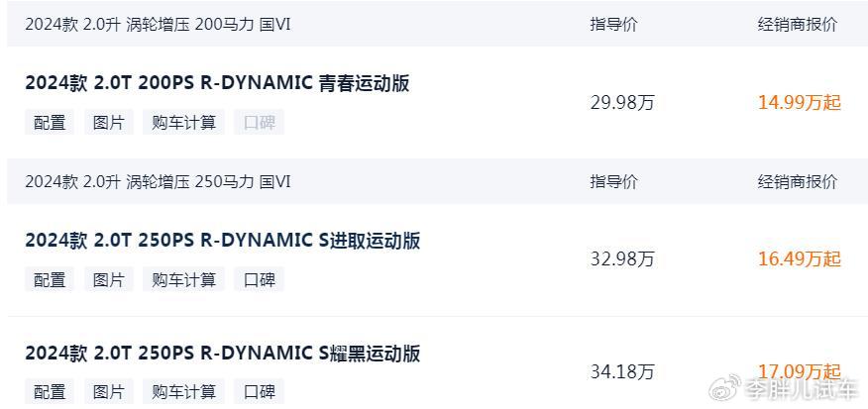Open 配置 for the S进取运动版 model
The height and width of the screenshot is (409, 868).
click(50, 279)
